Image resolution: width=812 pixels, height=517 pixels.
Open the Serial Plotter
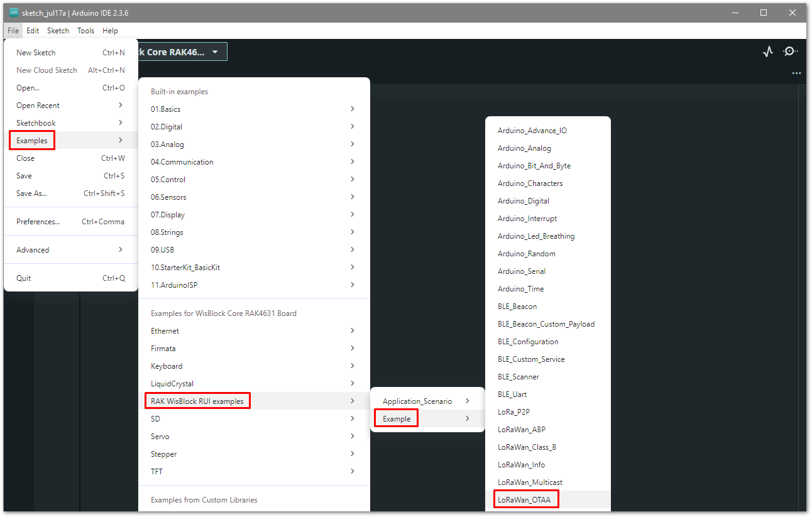pyautogui.click(x=767, y=52)
